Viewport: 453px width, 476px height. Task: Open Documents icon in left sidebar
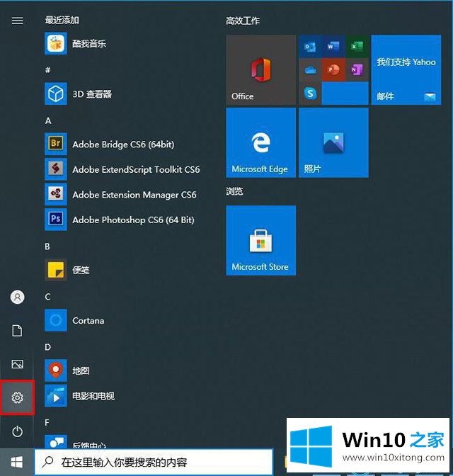coord(17,331)
